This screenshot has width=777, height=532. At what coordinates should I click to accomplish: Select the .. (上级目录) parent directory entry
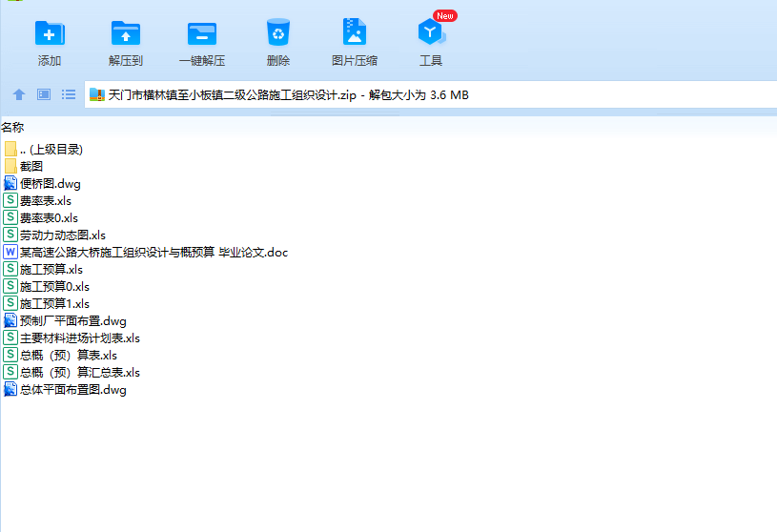coord(51,149)
